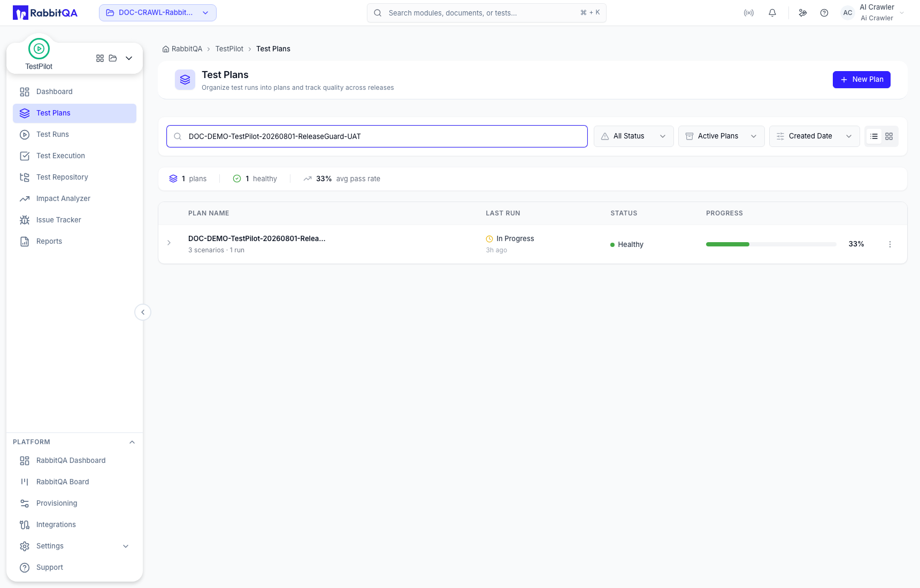Image resolution: width=920 pixels, height=588 pixels.
Task: Click the PLAN NAME column header
Action: pyautogui.click(x=209, y=213)
